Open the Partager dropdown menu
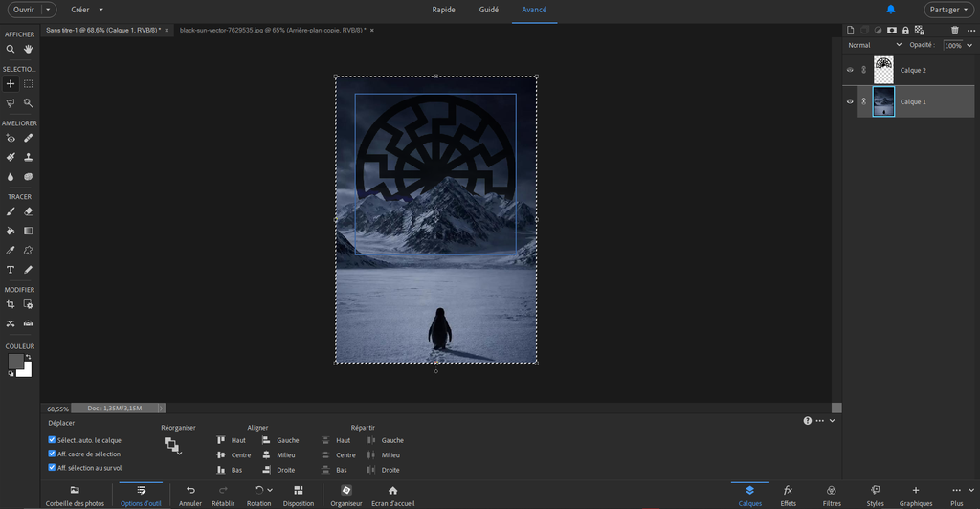980x509 pixels. point(949,10)
